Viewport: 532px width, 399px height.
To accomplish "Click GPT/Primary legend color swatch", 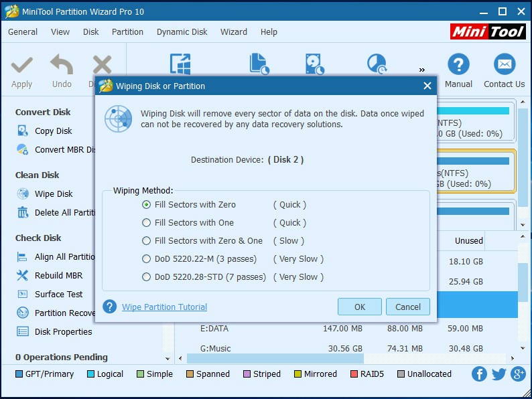I will [x=19, y=374].
